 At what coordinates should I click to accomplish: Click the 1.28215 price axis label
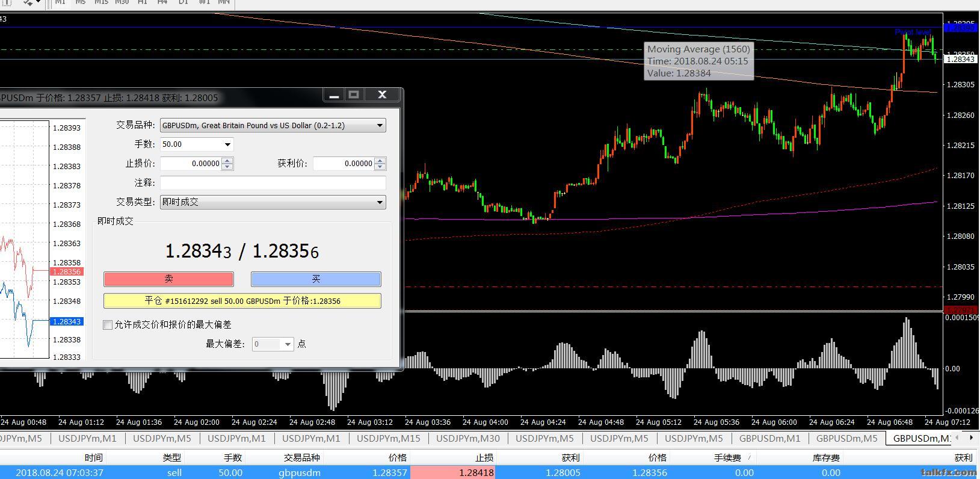pos(961,146)
